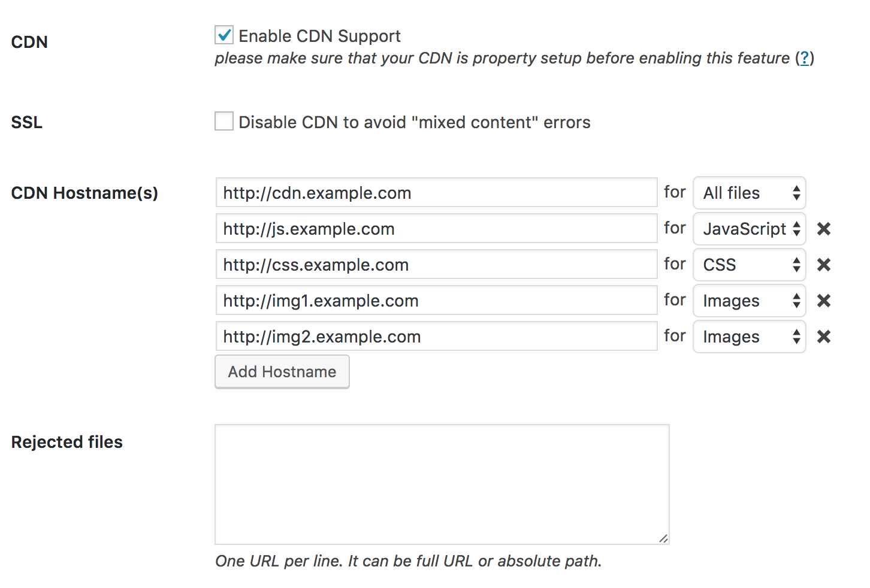The width and height of the screenshot is (870, 588).
Task: Click inside the Rejected files textarea
Action: coord(442,484)
